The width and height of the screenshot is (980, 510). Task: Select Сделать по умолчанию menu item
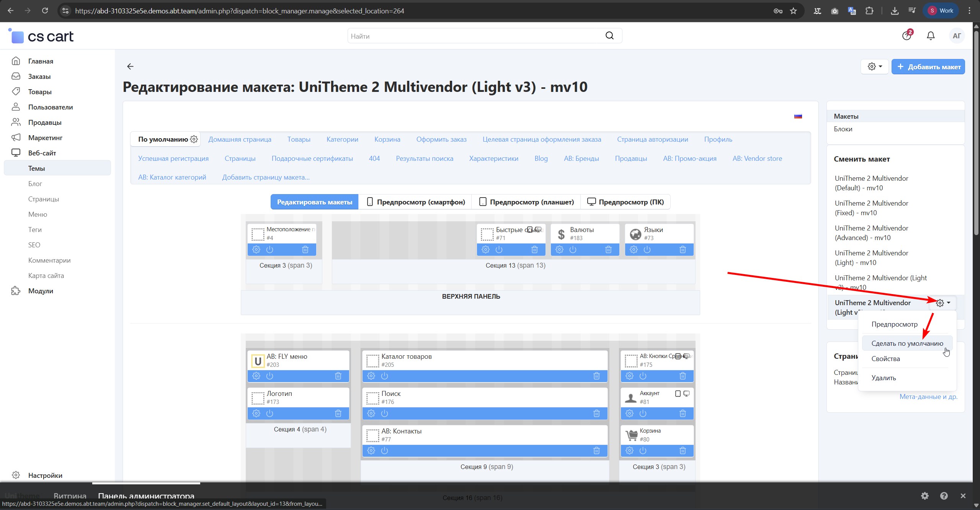tap(907, 343)
